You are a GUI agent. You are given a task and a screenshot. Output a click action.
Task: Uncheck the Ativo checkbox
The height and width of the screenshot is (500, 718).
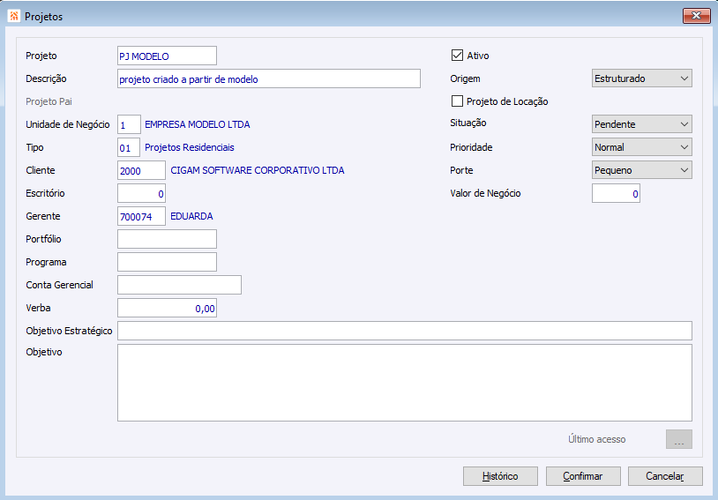point(457,55)
